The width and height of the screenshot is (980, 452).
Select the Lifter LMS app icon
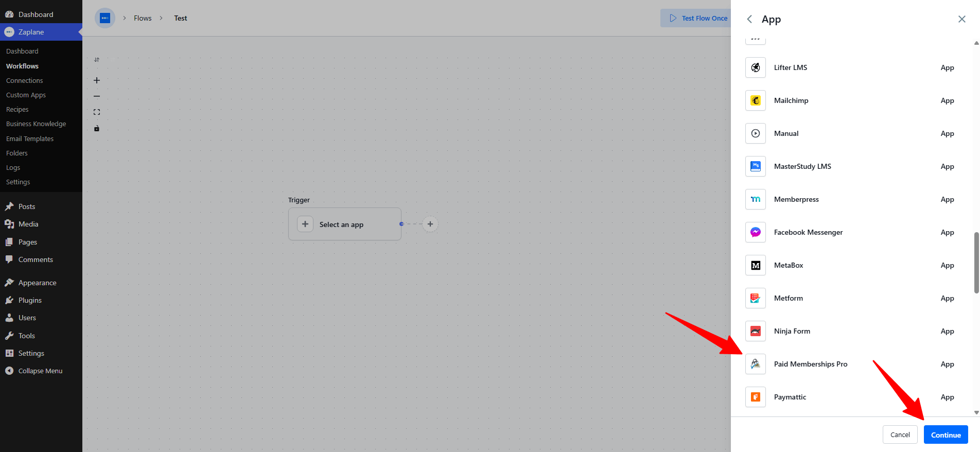coord(756,67)
